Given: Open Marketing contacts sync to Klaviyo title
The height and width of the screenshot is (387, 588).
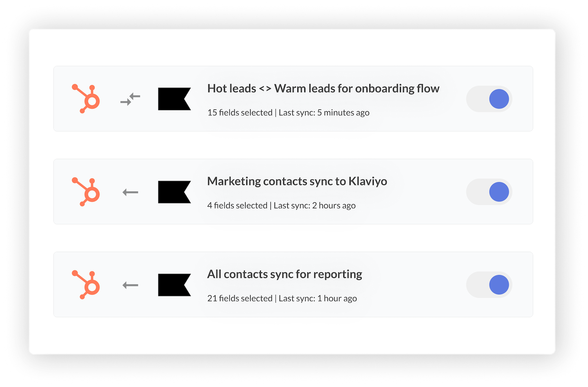Looking at the screenshot, I should (x=297, y=181).
